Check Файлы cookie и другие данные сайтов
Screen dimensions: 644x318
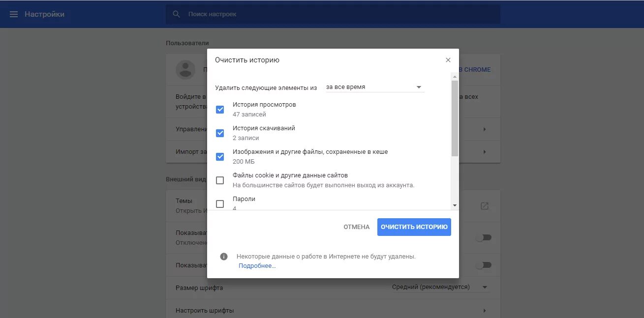click(220, 180)
